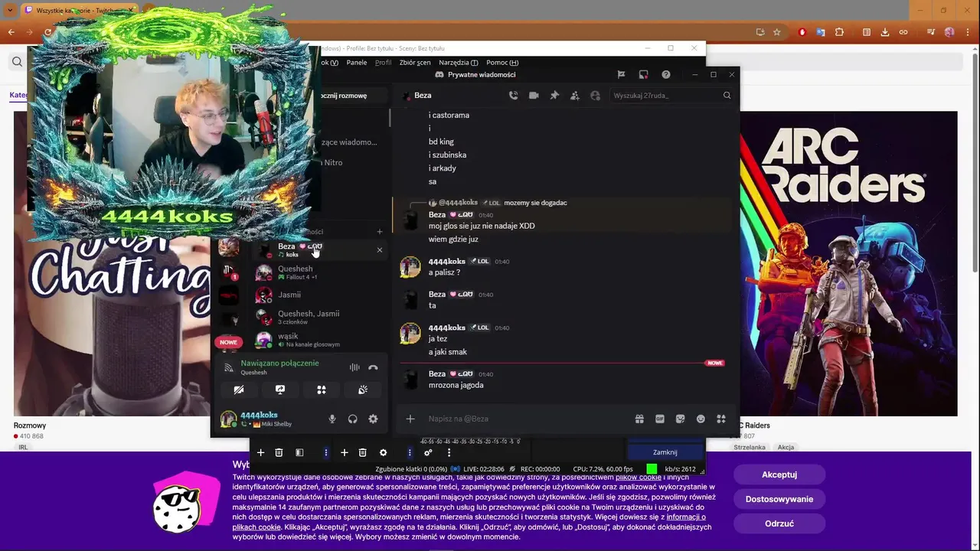Share your screen in Discord call
Viewport: 980px width, 551px height.
[x=280, y=390]
